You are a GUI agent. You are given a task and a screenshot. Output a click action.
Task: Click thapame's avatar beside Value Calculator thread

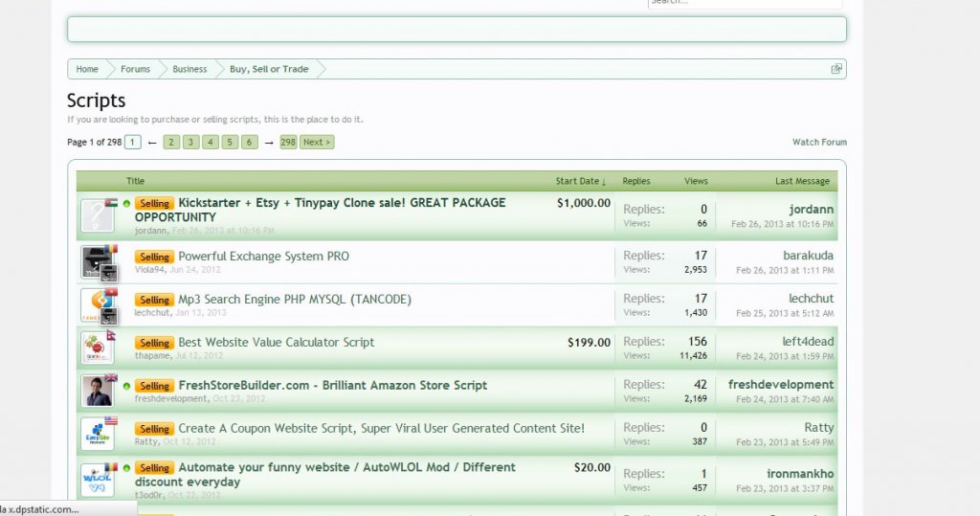(97, 348)
